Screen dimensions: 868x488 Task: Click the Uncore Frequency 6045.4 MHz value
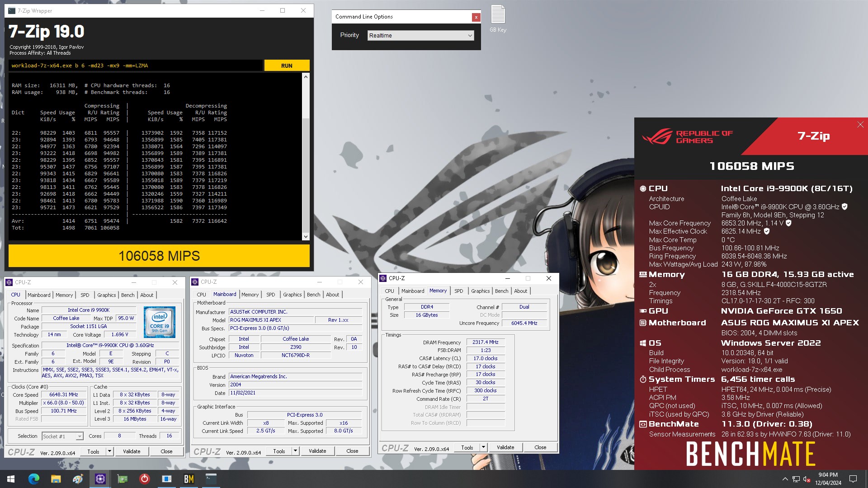click(x=524, y=323)
